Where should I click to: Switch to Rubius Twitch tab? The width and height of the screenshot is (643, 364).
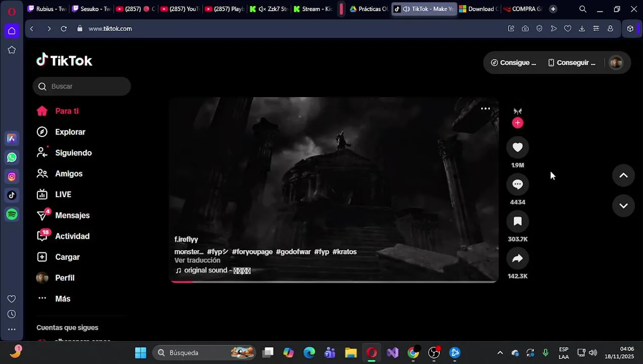pos(47,9)
